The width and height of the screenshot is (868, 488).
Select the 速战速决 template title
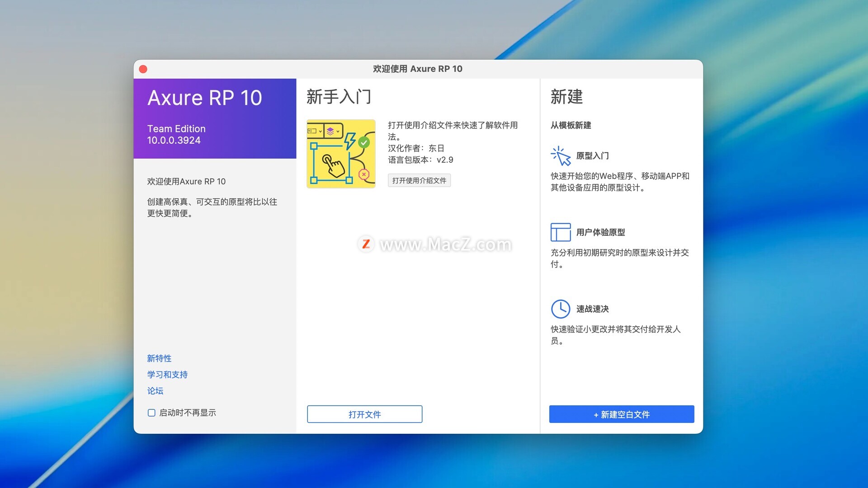coord(592,309)
